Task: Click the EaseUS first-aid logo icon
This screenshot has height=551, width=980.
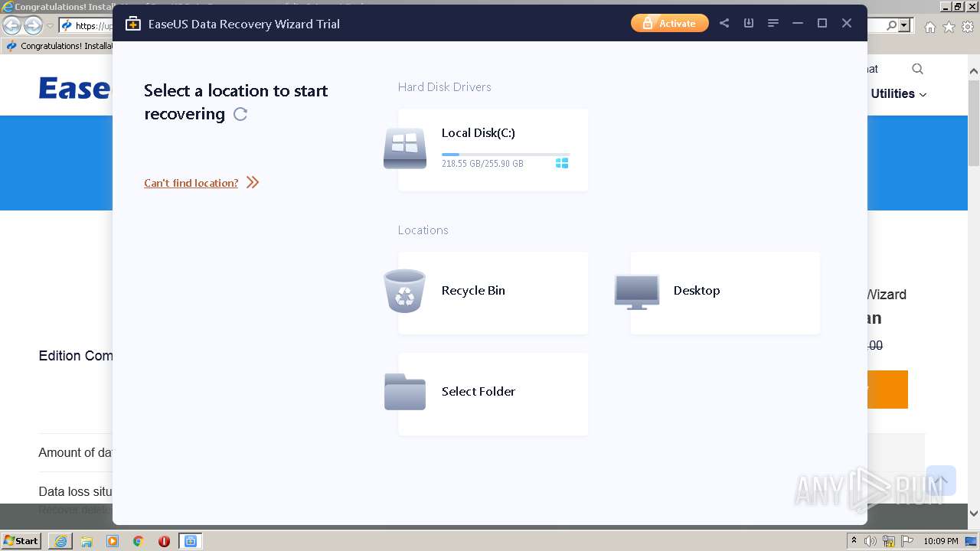Action: point(133,24)
